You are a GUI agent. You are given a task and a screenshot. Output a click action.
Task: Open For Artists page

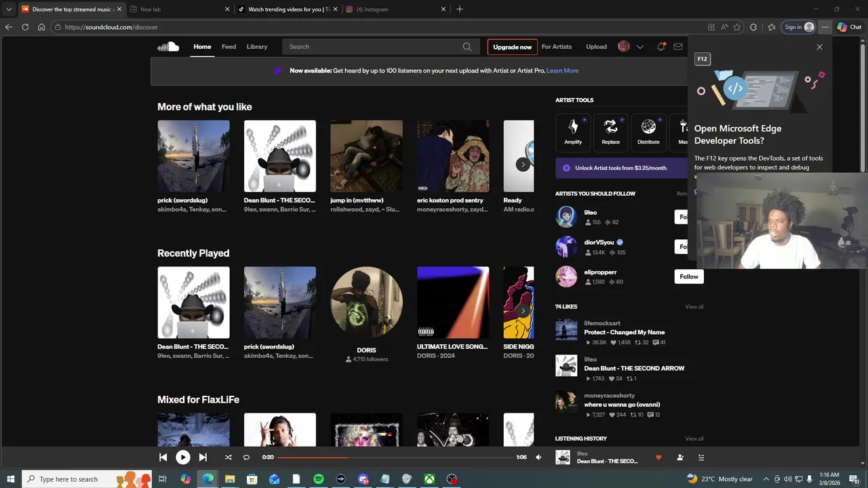click(557, 47)
